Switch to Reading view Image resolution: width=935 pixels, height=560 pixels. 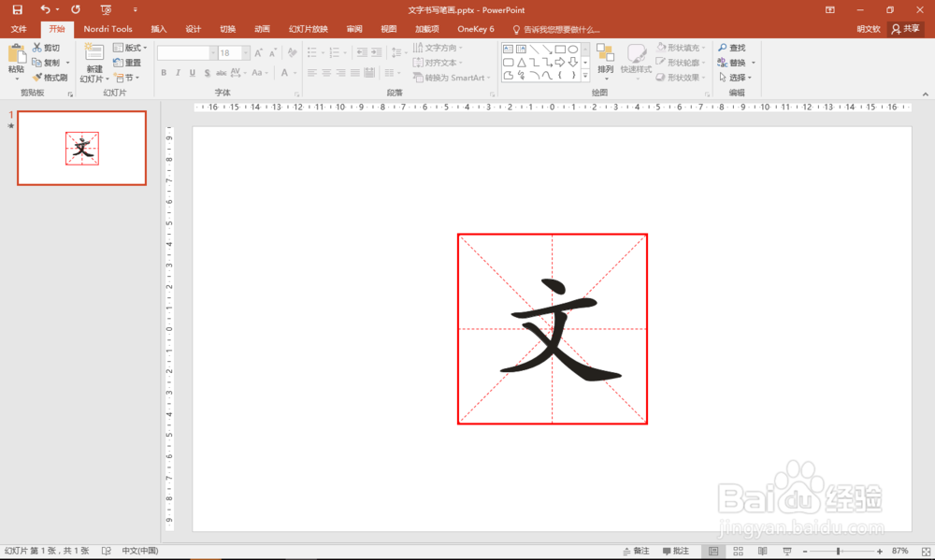(763, 551)
